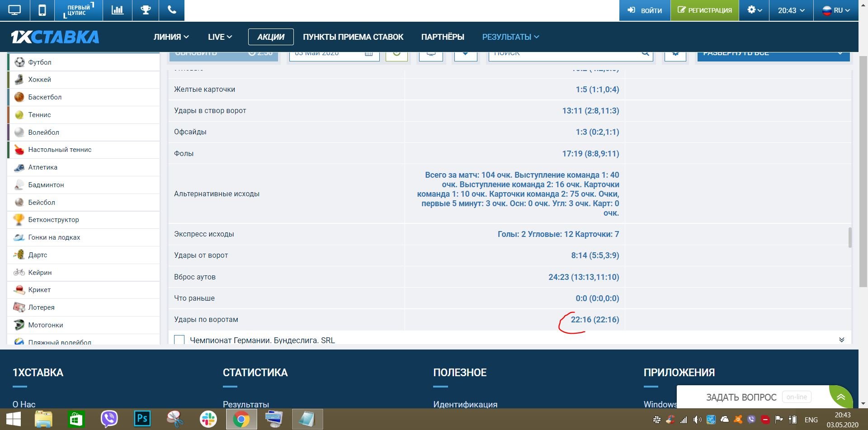Expand the ЛИНИЯ menu

pos(171,37)
